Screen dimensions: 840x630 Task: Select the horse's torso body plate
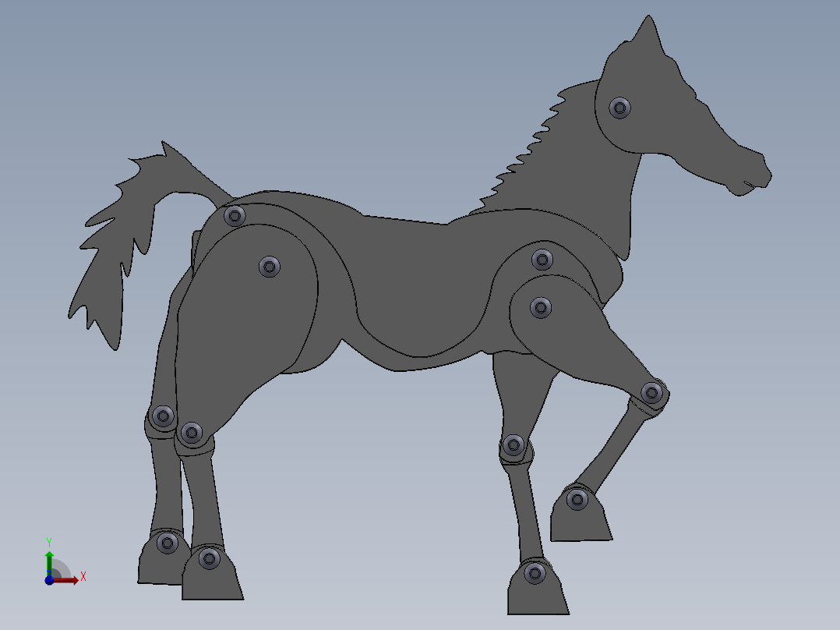418,279
